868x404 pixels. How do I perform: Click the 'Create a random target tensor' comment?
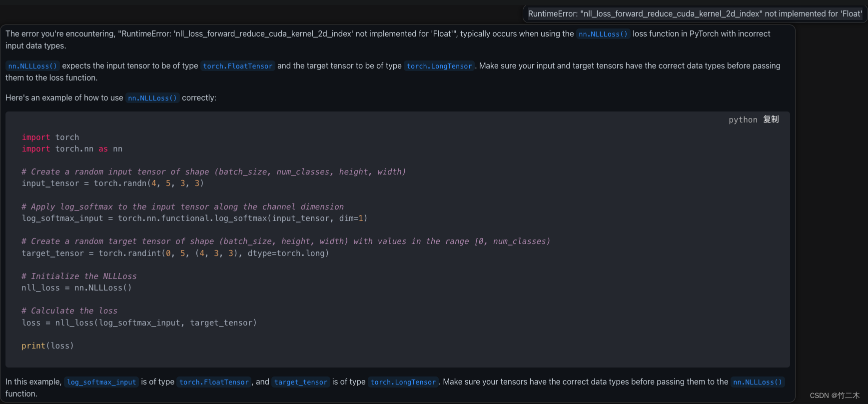pyautogui.click(x=286, y=241)
